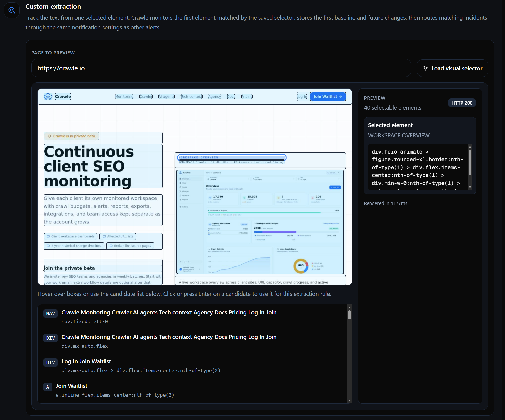Select the Crawle brand name box

(x=63, y=97)
